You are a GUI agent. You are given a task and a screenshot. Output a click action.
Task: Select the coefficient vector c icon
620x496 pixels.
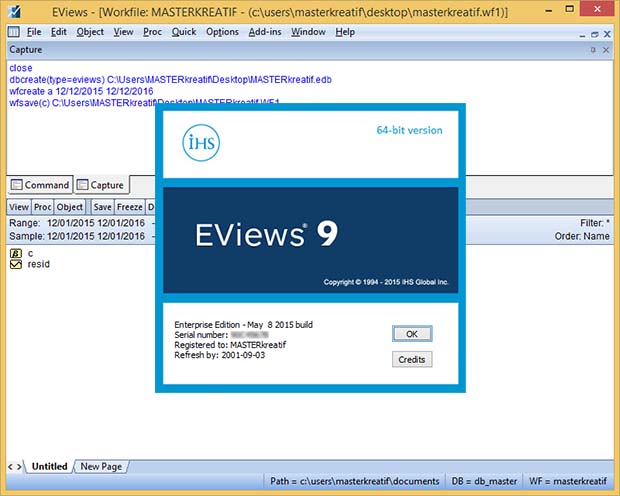(x=16, y=253)
